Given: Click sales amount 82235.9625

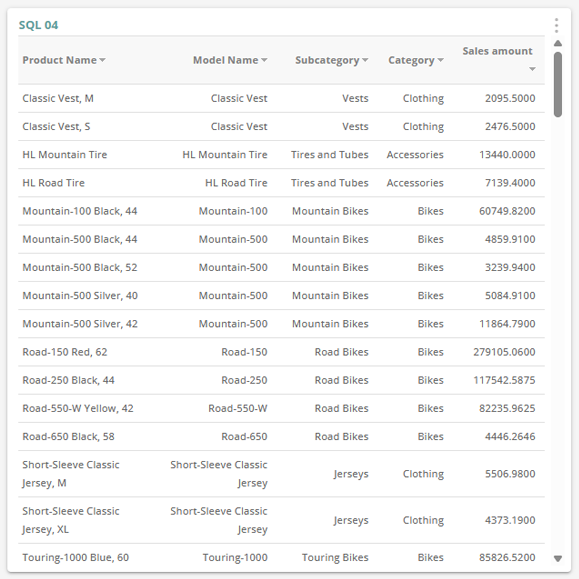Looking at the screenshot, I should point(507,408).
